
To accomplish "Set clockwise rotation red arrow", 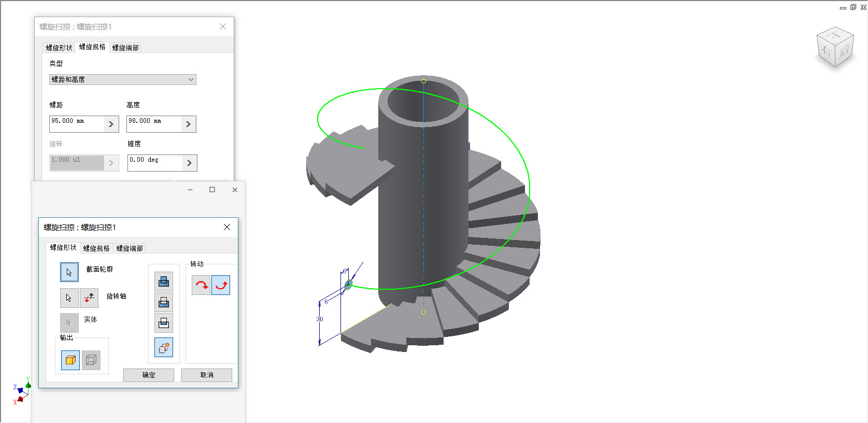I will 201,285.
